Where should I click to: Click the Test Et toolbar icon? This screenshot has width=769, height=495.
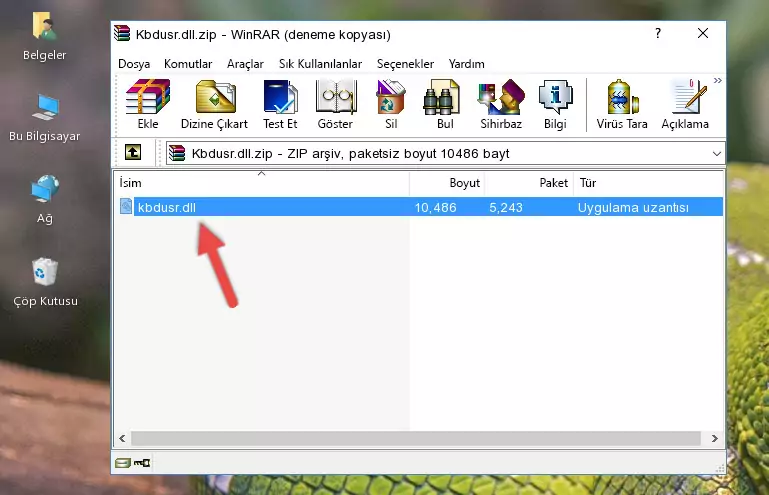280,104
